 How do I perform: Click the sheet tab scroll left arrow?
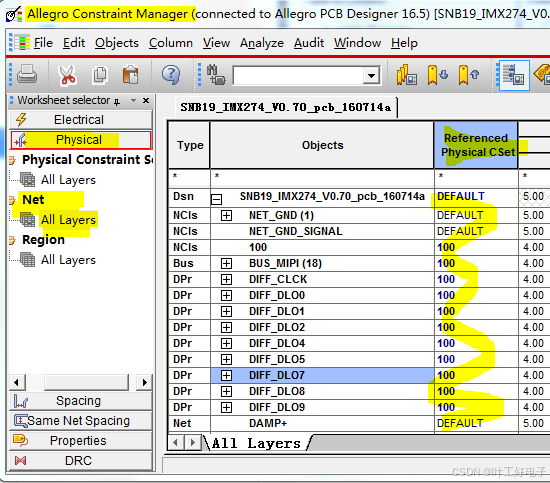pos(175,443)
